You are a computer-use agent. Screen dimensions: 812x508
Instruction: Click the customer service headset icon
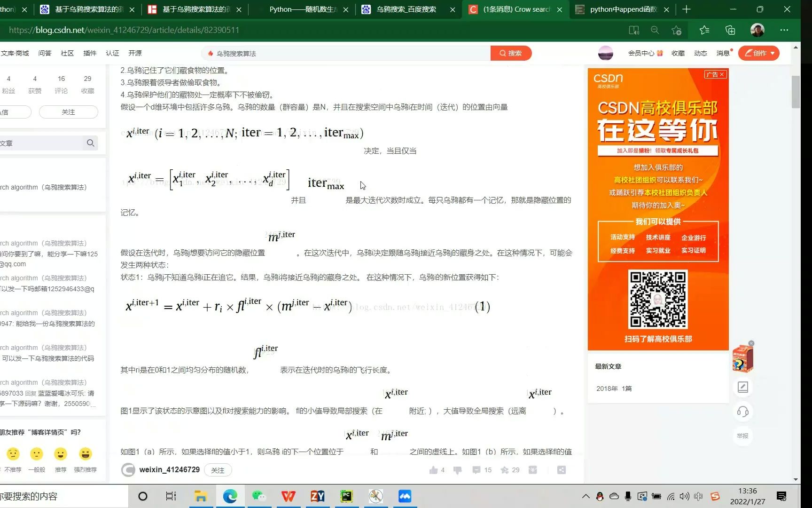pos(742,412)
